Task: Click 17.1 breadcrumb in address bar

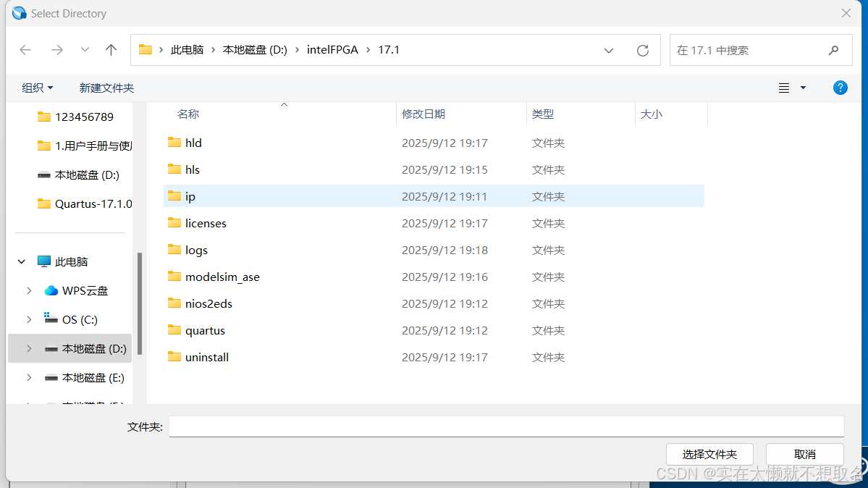Action: [389, 50]
